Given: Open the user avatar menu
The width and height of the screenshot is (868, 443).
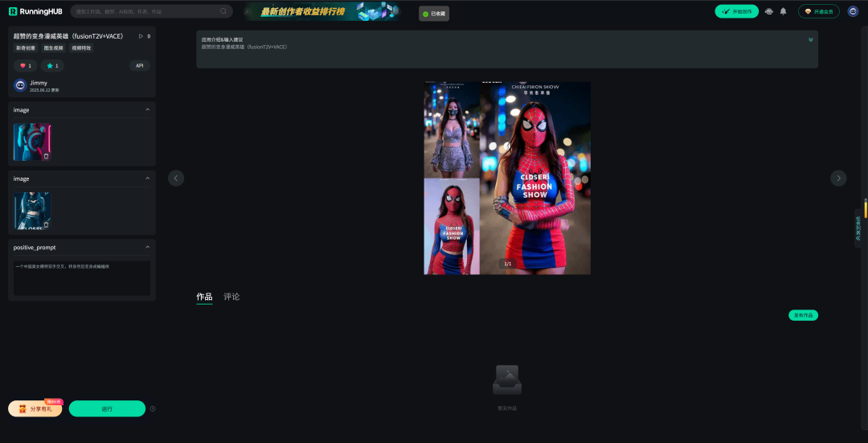Looking at the screenshot, I should pos(853,11).
